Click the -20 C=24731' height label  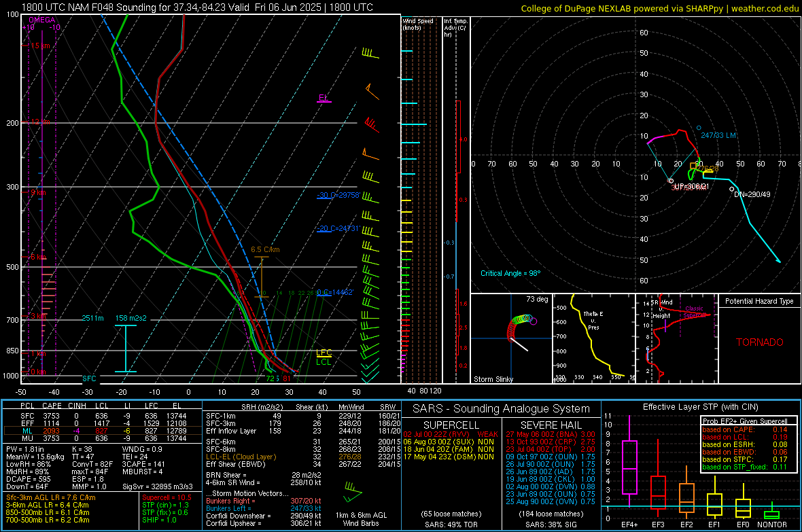tap(338, 228)
